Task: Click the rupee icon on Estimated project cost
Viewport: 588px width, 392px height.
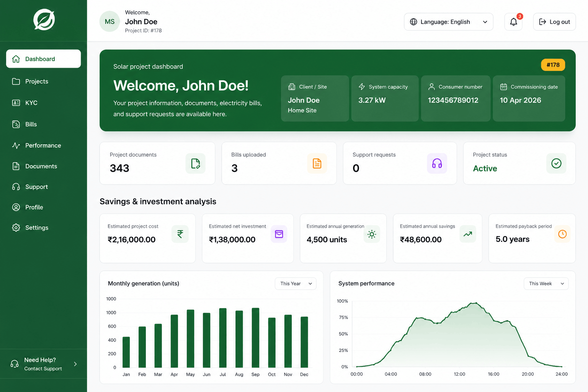Action: click(x=180, y=234)
